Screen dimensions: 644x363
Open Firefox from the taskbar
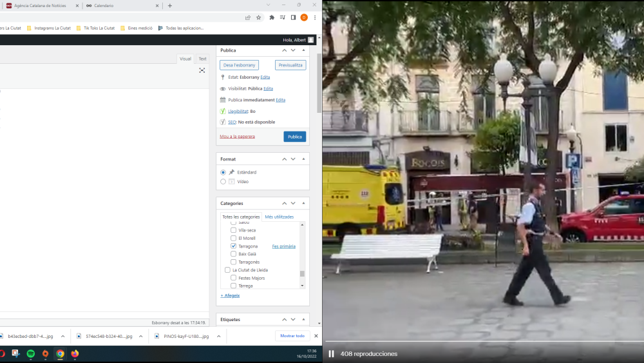pyautogui.click(x=75, y=353)
